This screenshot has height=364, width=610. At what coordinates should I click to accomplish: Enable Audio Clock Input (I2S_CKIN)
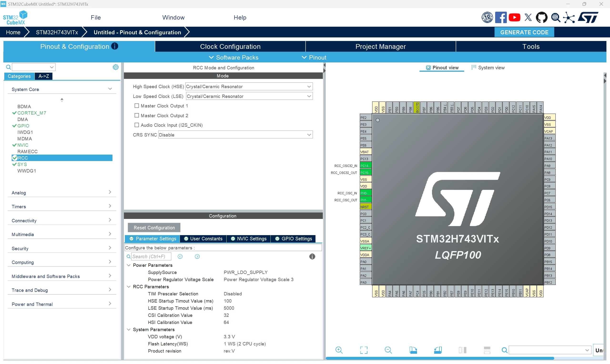tap(137, 125)
